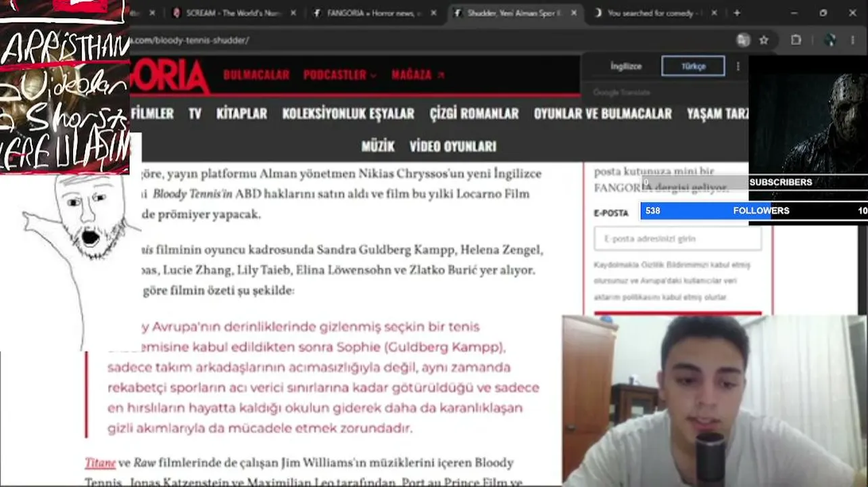Go to the FİLMLER section

pyautogui.click(x=152, y=114)
